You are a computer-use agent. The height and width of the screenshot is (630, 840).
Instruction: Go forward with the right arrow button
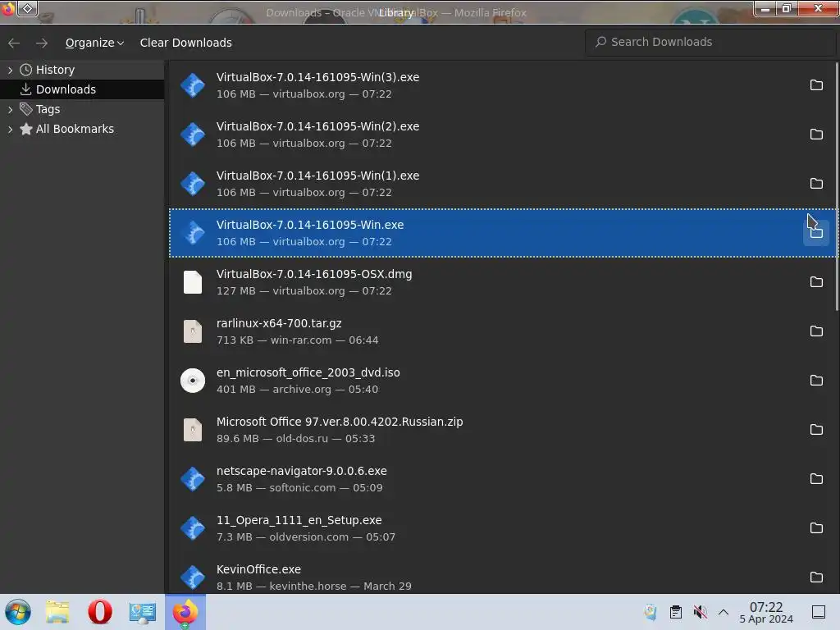click(x=42, y=43)
